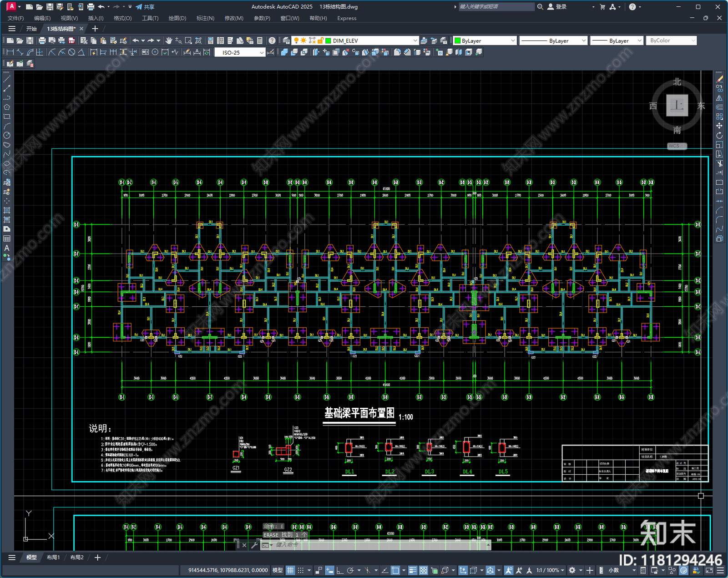
Task: Open the 编辑(E) menu
Action: pos(42,18)
